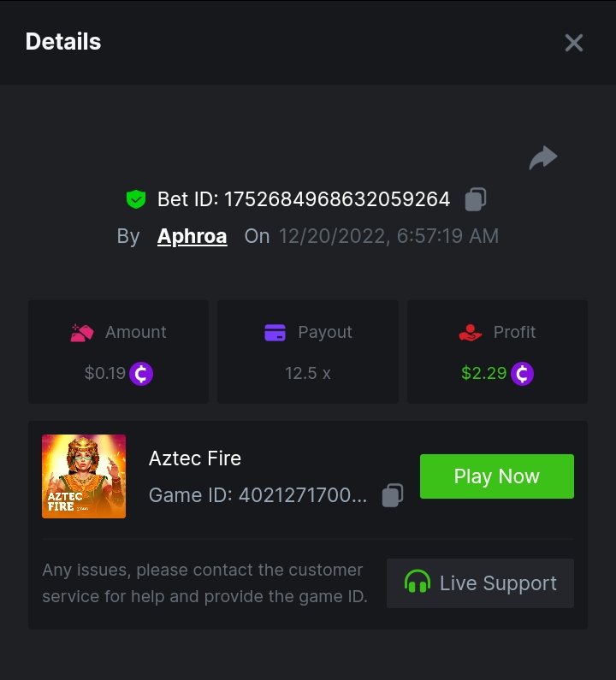616x680 pixels.
Task: Click the Aztec Fire game thumbnail
Action: (x=84, y=476)
